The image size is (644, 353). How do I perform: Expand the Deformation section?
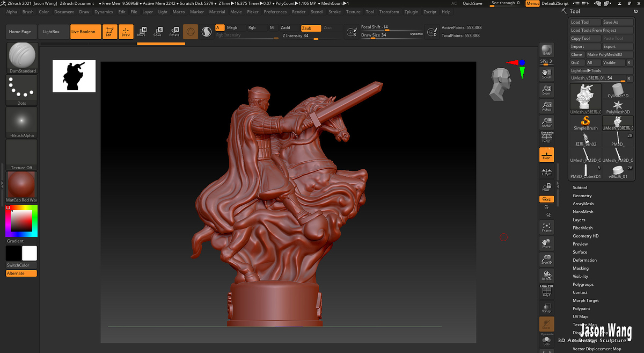click(584, 260)
